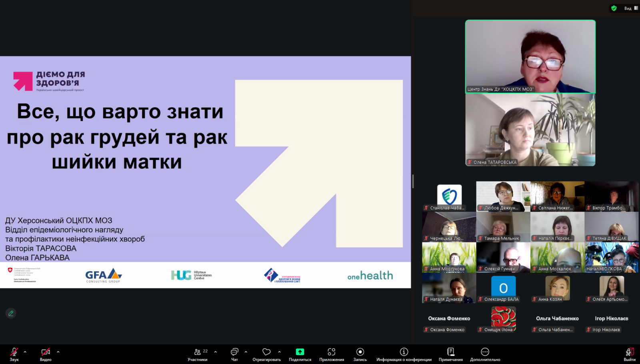Click the green Share screen icon

(300, 352)
